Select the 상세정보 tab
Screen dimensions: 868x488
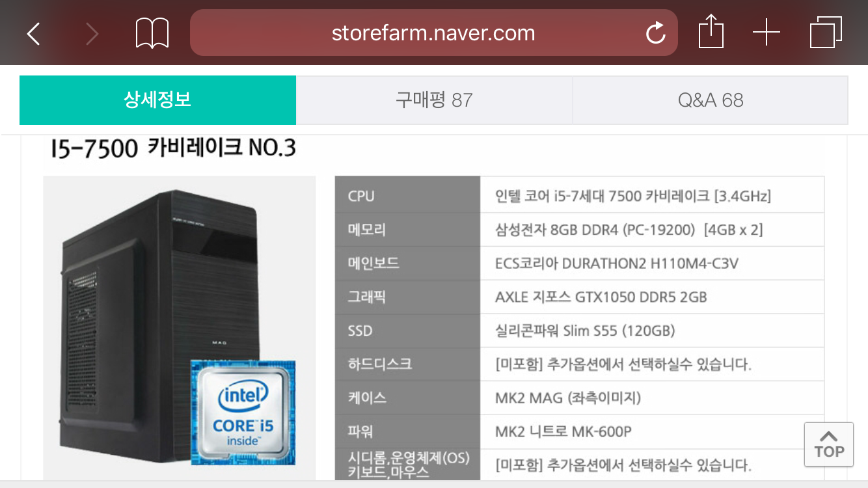point(157,100)
